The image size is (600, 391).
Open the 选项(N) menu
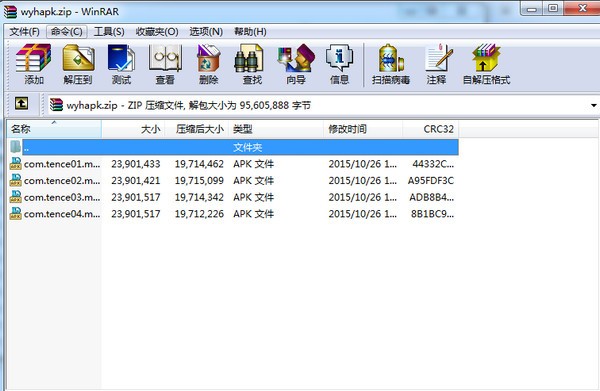pos(206,31)
